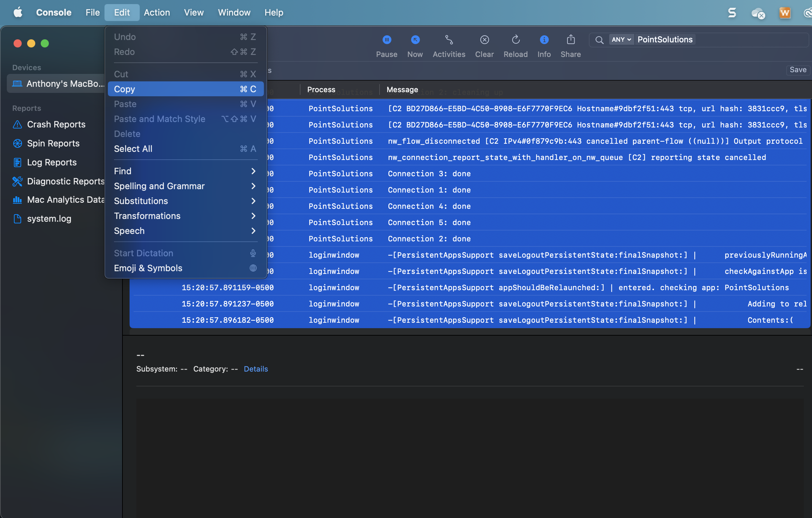The image size is (812, 518).
Task: Toggle the Activities toolbar icon
Action: [449, 40]
